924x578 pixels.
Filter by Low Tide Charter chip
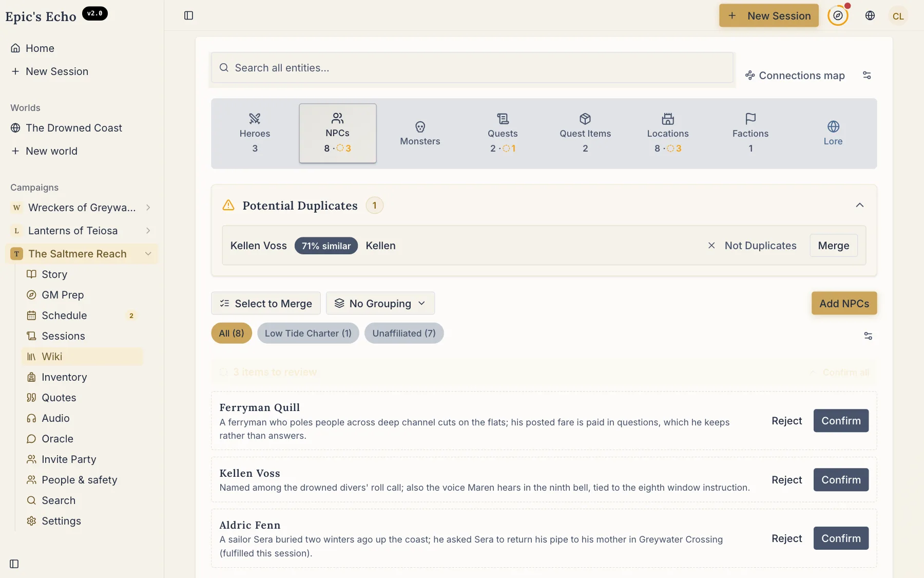tap(308, 333)
